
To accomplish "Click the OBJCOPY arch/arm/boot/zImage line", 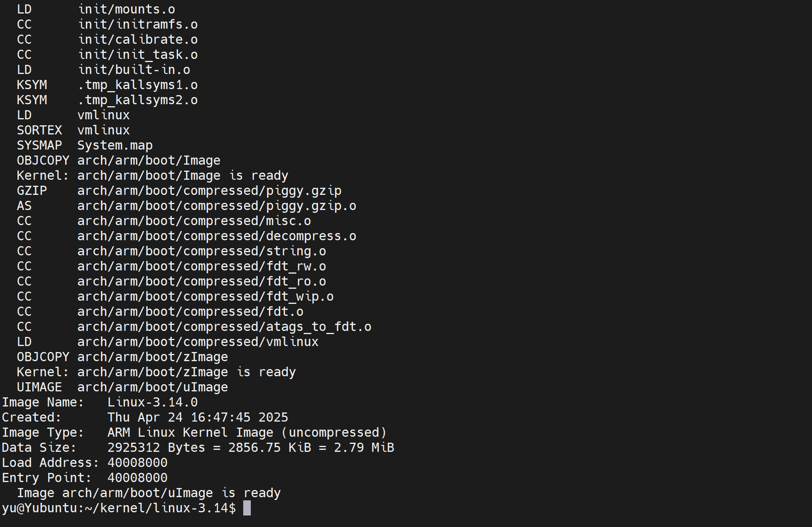I will coord(122,357).
